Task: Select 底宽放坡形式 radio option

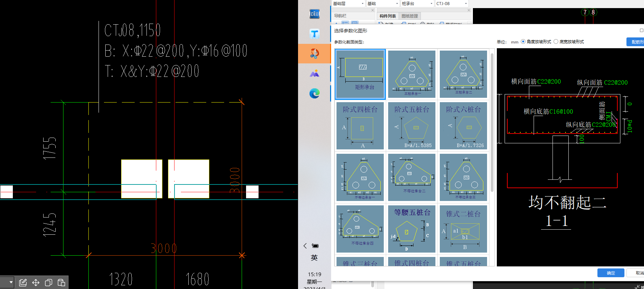Action: [556, 42]
